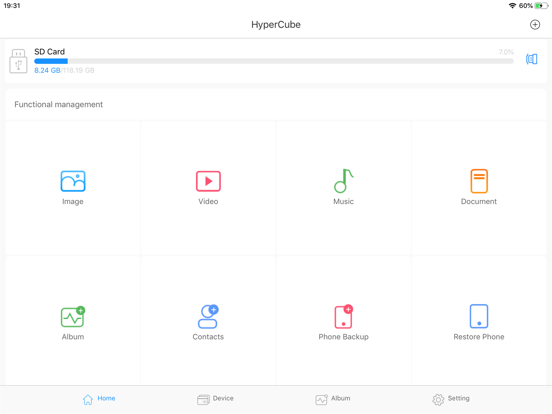Image resolution: width=552 pixels, height=414 pixels.
Task: Switch to the Device tab
Action: [x=215, y=399]
